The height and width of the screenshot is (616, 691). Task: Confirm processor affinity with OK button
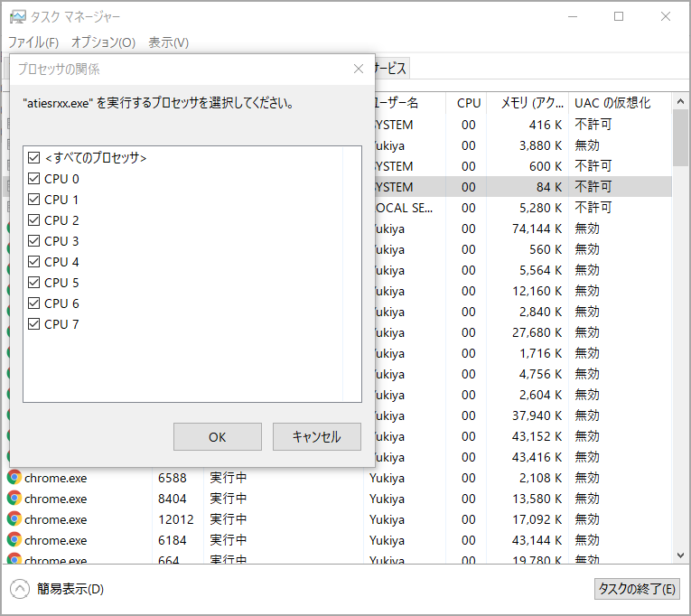218,436
